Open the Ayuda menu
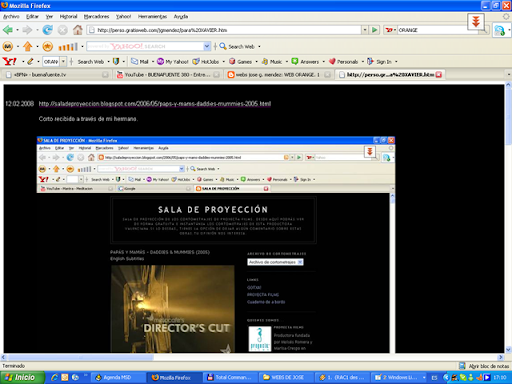512x384 pixels. (181, 16)
